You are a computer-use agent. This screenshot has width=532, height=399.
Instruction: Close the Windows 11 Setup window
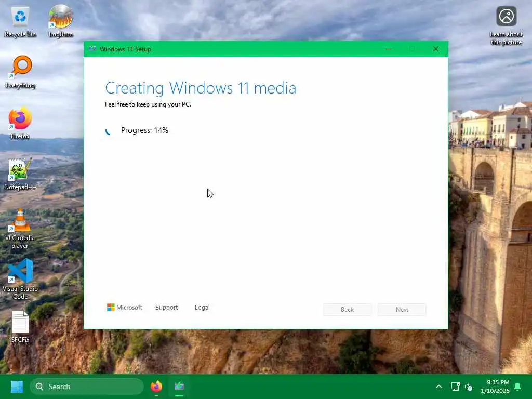pyautogui.click(x=436, y=49)
